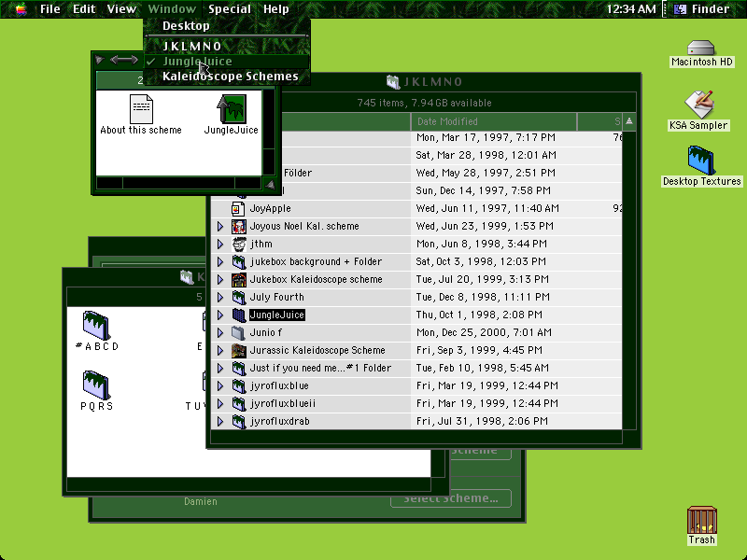Click the vertical scrollbar of the JKLMNO window
Image resolution: width=747 pixels, height=560 pixels.
(x=628, y=280)
